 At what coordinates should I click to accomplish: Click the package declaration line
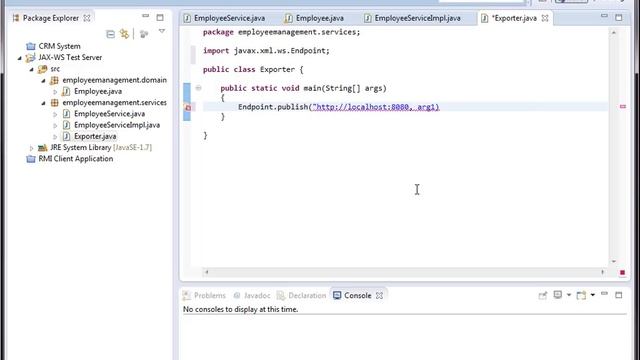click(x=282, y=32)
